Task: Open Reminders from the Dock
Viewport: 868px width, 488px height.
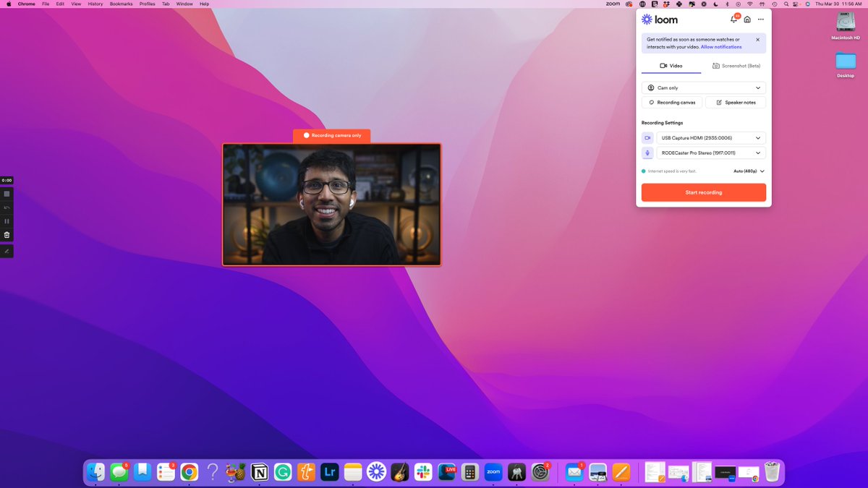Action: tap(166, 472)
